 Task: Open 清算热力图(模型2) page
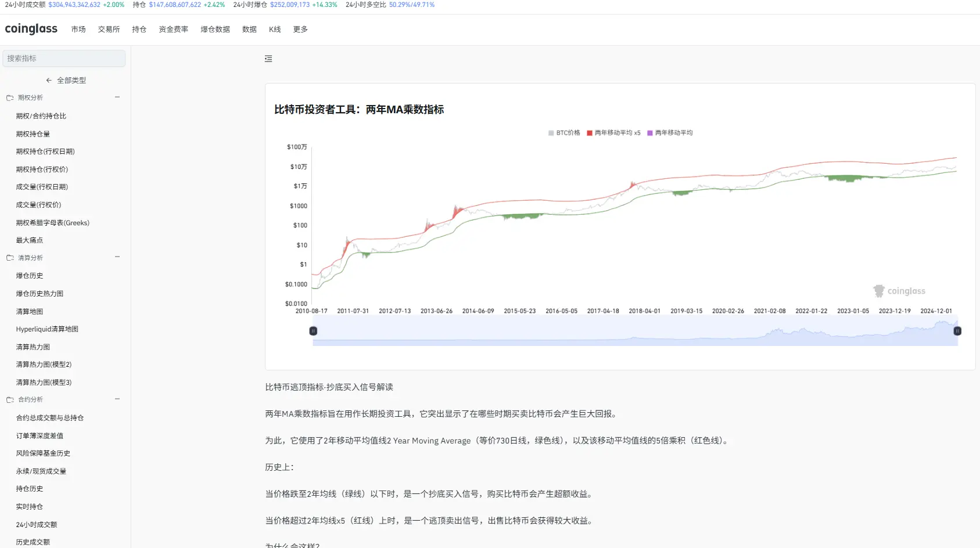point(44,365)
